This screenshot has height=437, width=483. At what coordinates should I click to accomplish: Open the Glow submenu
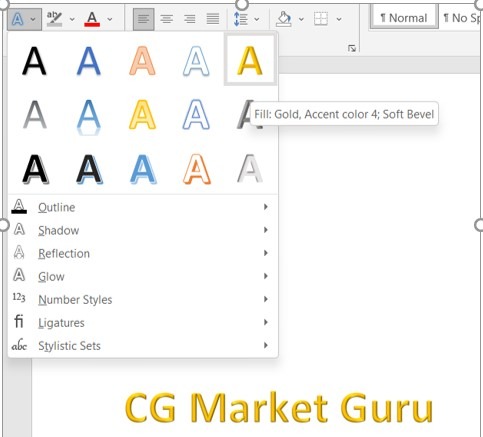point(143,276)
